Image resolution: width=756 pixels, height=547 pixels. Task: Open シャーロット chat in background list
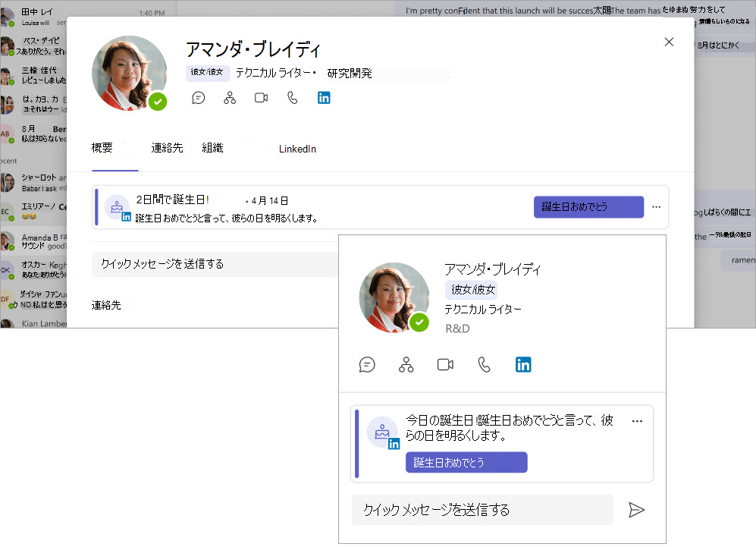[34, 183]
